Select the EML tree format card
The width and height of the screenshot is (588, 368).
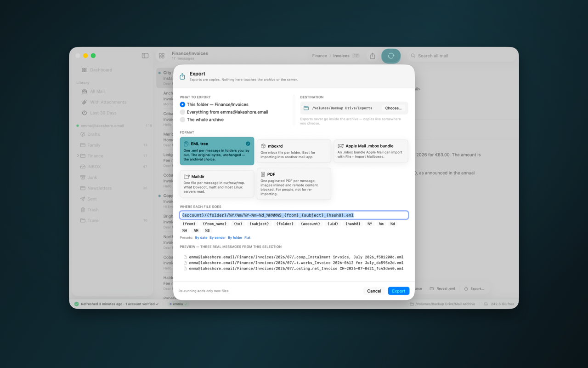217,151
